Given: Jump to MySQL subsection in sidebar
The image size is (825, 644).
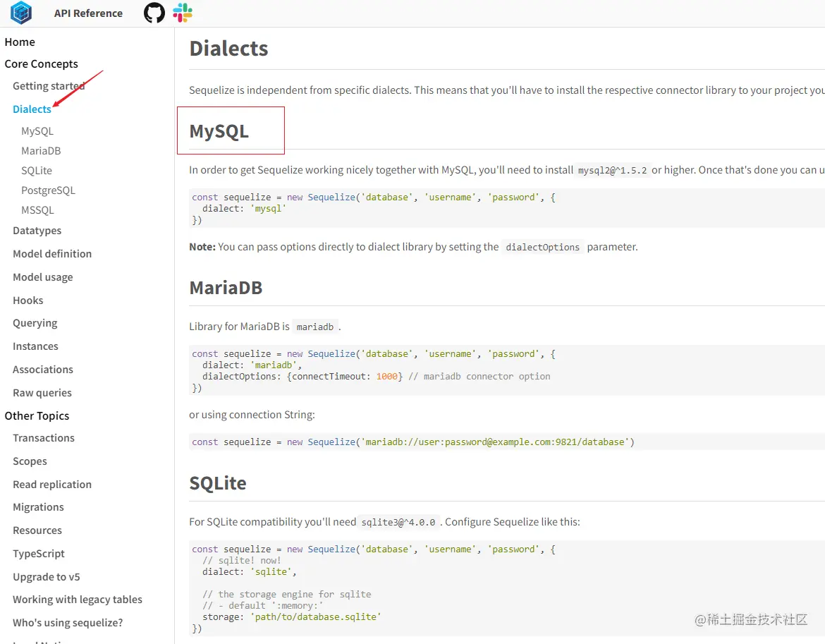Looking at the screenshot, I should pos(37,131).
